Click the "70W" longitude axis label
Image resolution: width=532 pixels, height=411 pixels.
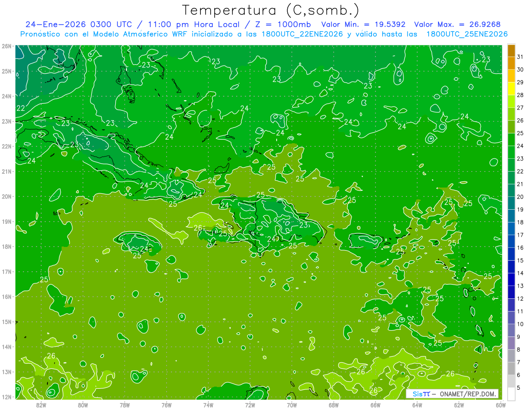click(x=292, y=405)
